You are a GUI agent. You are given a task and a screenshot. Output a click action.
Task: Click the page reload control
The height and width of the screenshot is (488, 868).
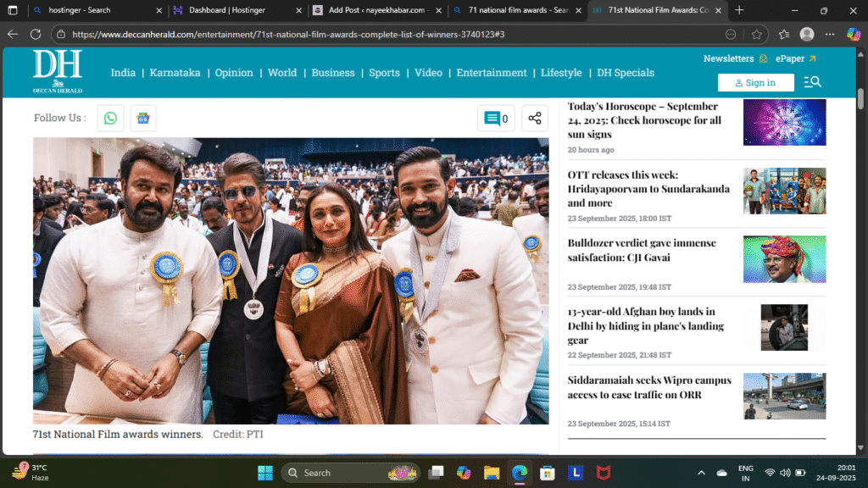[x=35, y=35]
